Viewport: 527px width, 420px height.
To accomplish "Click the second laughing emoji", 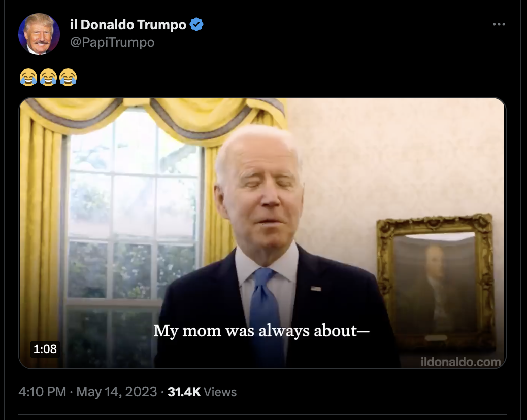I will coord(48,78).
